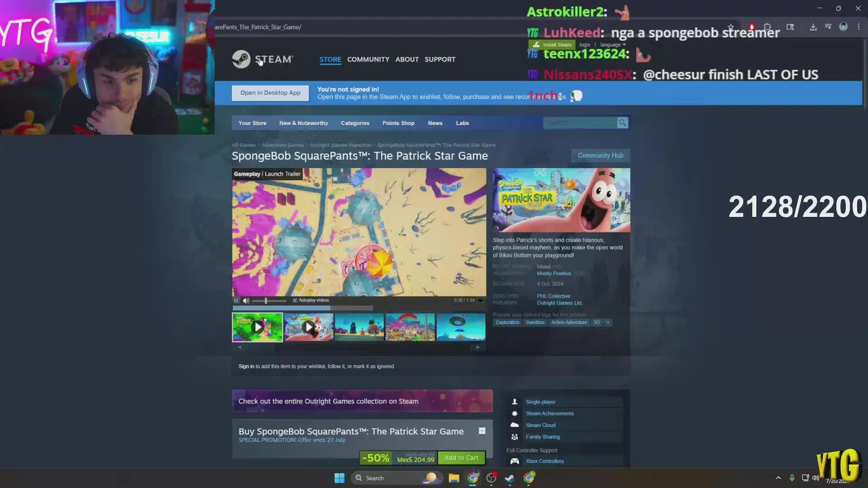The height and width of the screenshot is (488, 868).
Task: Click the Open in Desktop App button
Action: pos(270,93)
